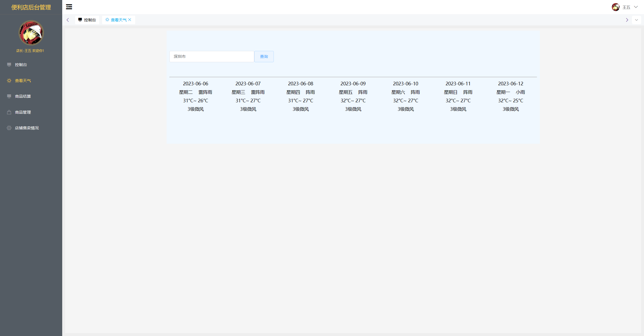The width and height of the screenshot is (644, 336).
Task: Open 店铺售卖情况 in the sidebar menu
Action: coord(27,128)
